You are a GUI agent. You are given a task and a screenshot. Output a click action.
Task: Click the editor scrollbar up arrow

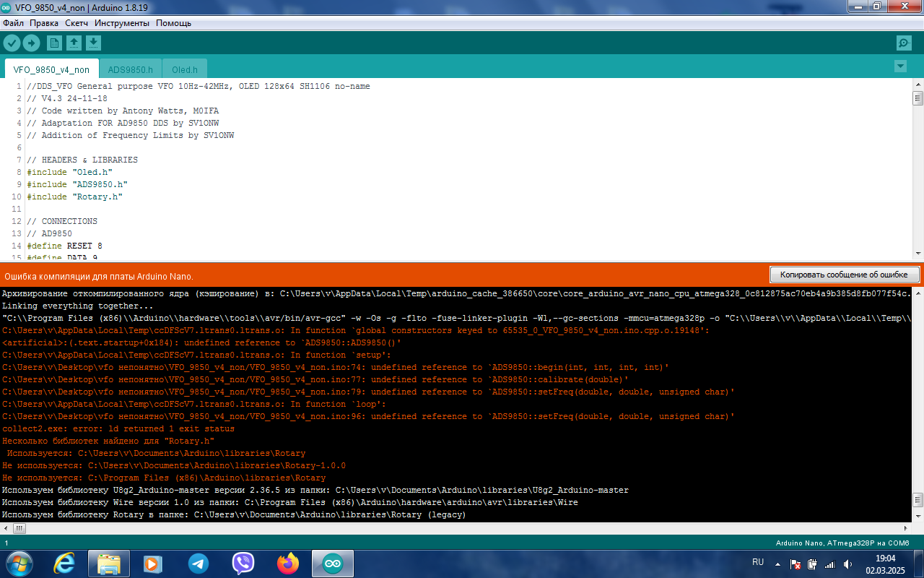point(918,85)
